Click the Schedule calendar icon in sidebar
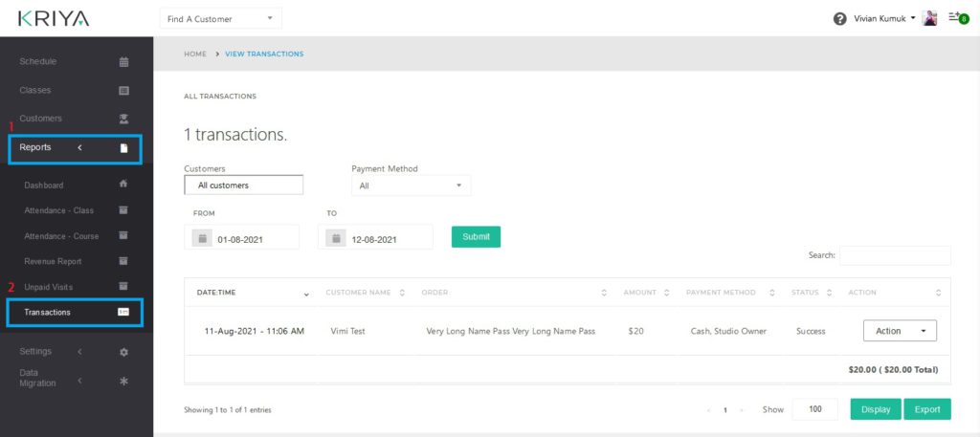980x437 pixels. click(123, 62)
